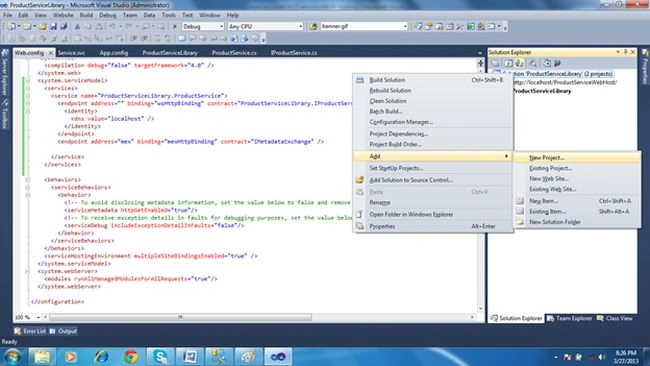Open the Tools menu
650x366 pixels.
point(168,15)
